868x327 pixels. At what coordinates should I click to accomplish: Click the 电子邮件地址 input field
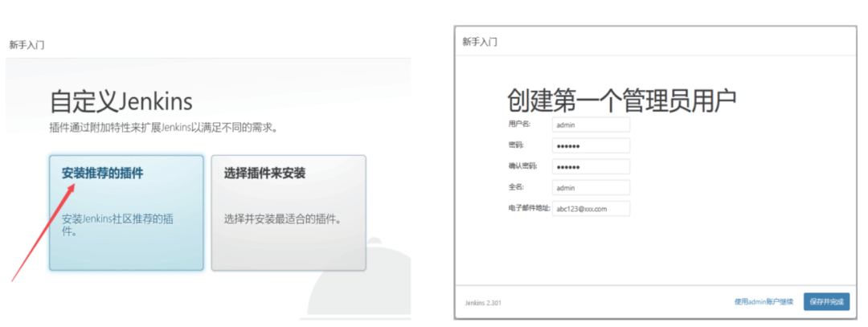point(591,209)
